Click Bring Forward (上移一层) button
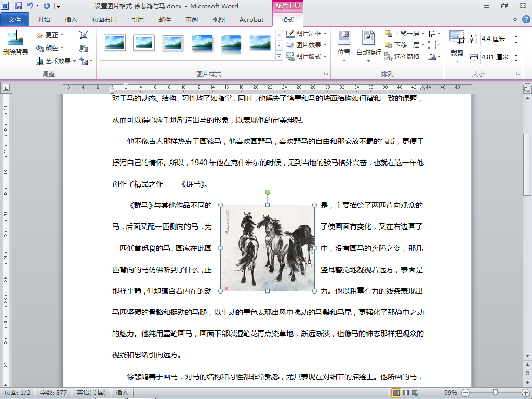The height and width of the screenshot is (399, 532). tap(403, 34)
